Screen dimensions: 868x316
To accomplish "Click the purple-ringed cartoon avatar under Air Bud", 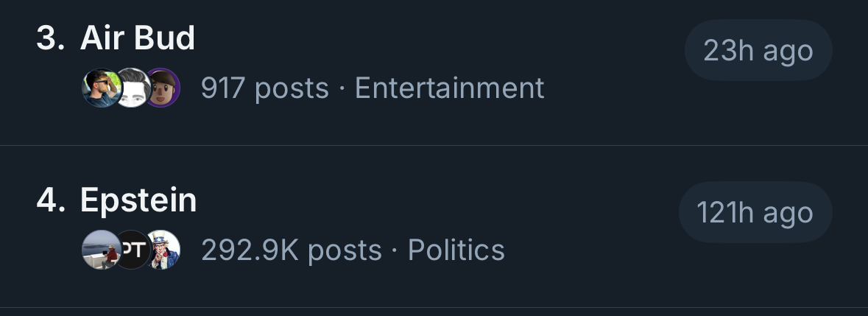I will (x=163, y=88).
